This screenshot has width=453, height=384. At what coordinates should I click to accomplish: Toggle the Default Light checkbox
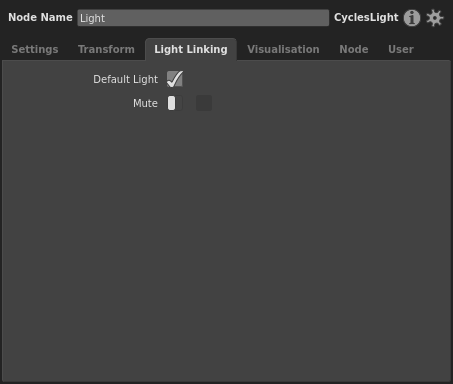175,79
